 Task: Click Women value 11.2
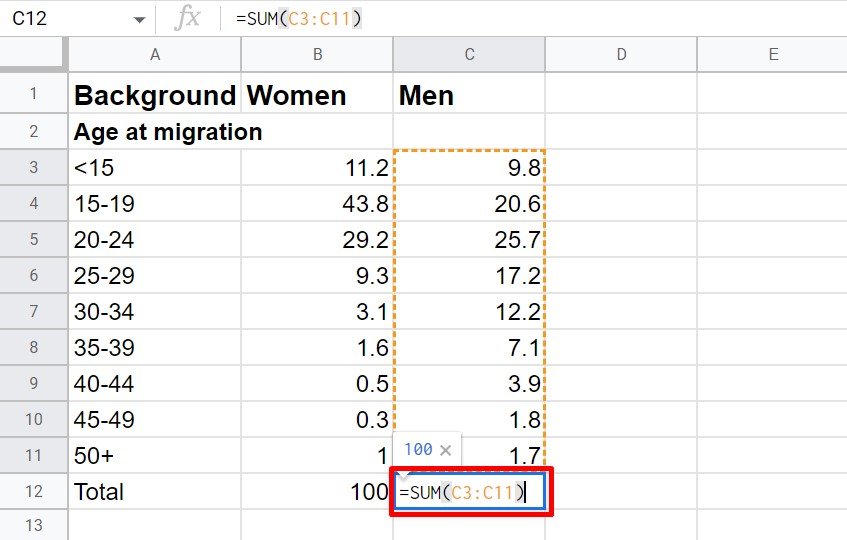317,167
